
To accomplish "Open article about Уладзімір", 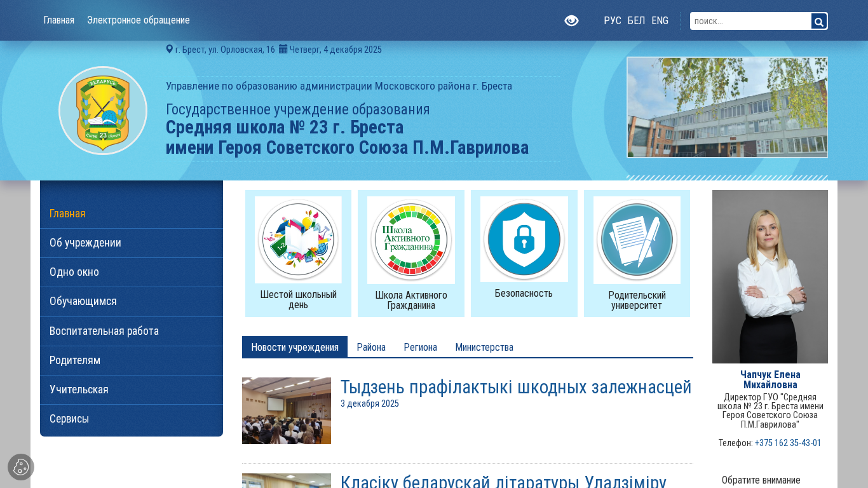I will click(503, 482).
